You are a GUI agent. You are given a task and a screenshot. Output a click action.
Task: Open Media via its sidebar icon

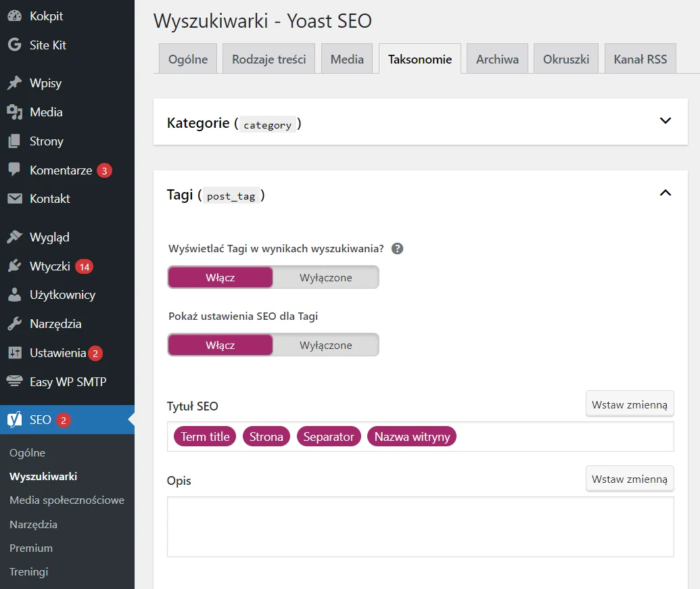click(16, 112)
